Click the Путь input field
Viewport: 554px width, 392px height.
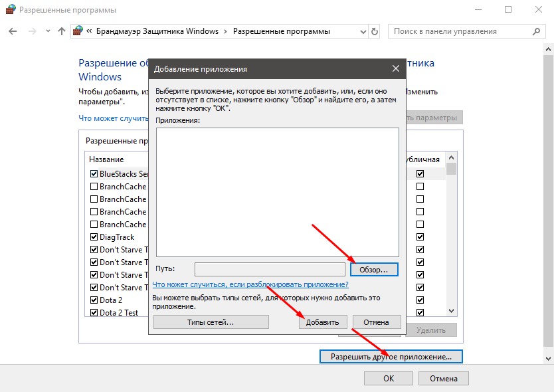(x=270, y=269)
